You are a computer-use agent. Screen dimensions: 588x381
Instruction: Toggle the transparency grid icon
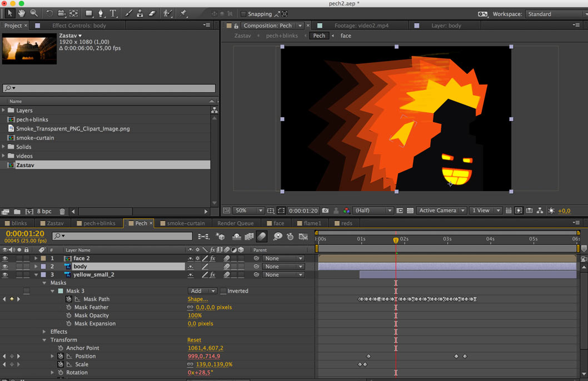click(410, 211)
